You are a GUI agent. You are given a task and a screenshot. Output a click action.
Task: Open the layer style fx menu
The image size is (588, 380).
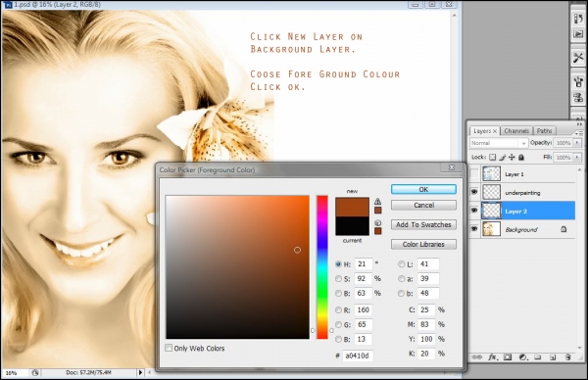click(x=492, y=357)
